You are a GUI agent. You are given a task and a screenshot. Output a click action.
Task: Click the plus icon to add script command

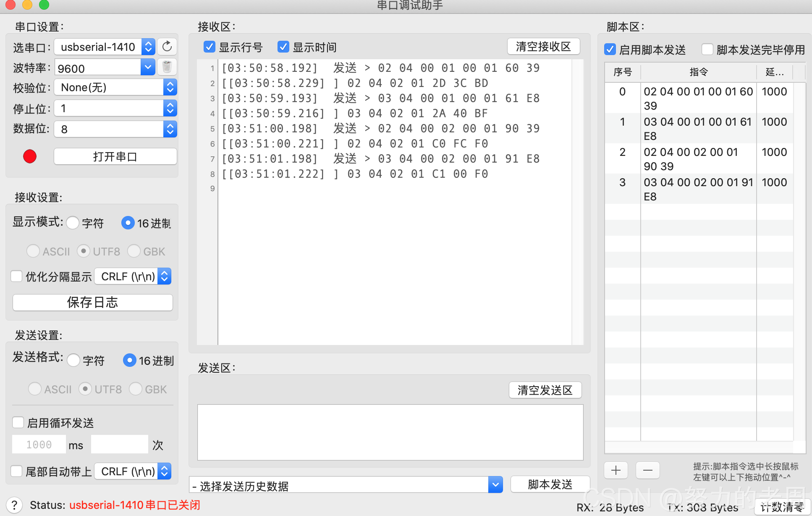(616, 470)
